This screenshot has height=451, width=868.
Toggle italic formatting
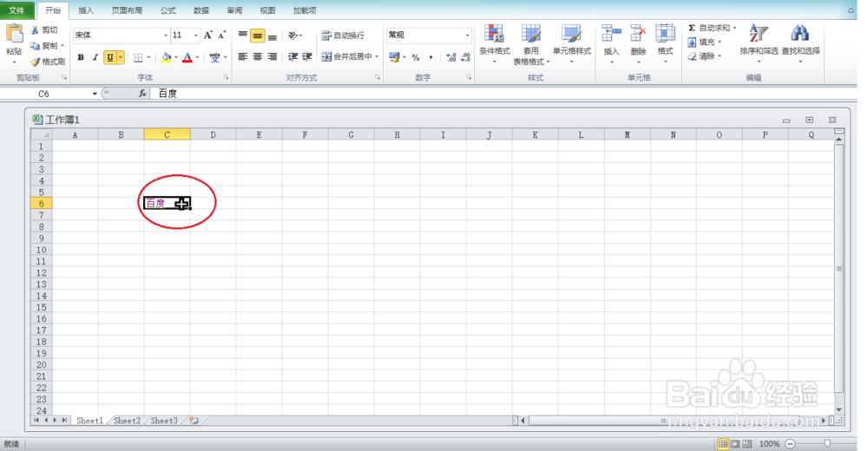click(x=95, y=57)
